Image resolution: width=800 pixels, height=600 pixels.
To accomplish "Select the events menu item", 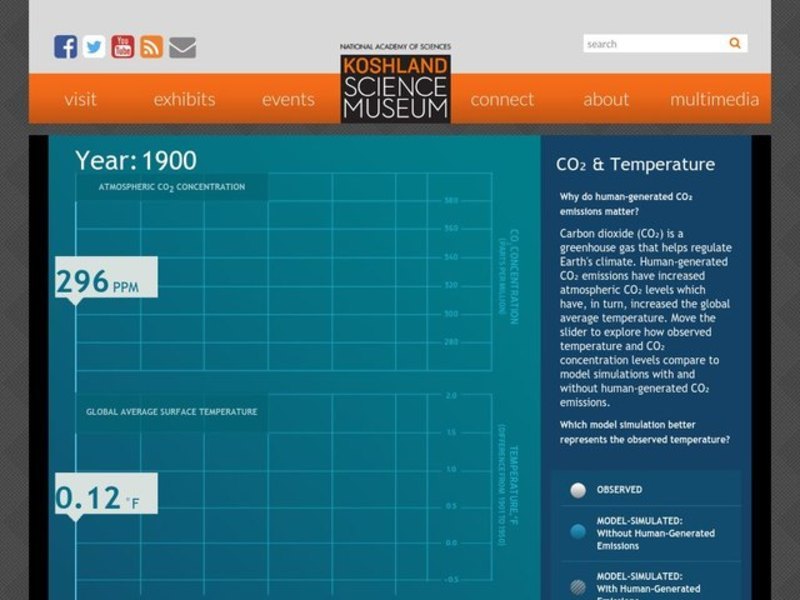I will pos(288,99).
